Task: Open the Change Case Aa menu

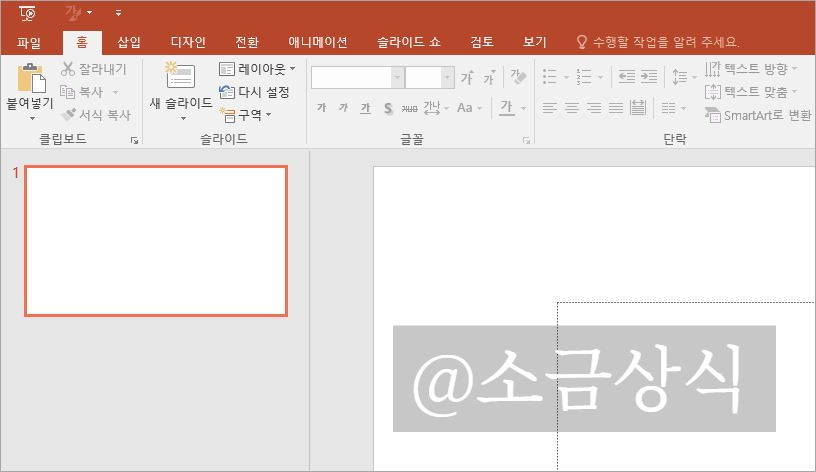Action: (x=469, y=108)
